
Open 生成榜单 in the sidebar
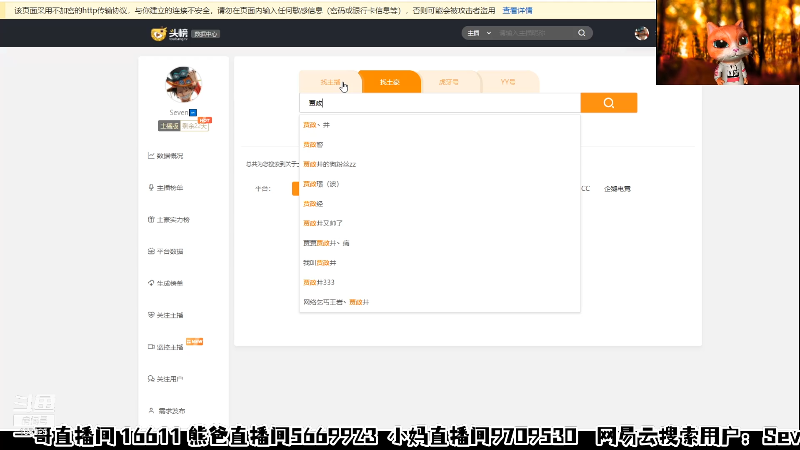(x=170, y=284)
